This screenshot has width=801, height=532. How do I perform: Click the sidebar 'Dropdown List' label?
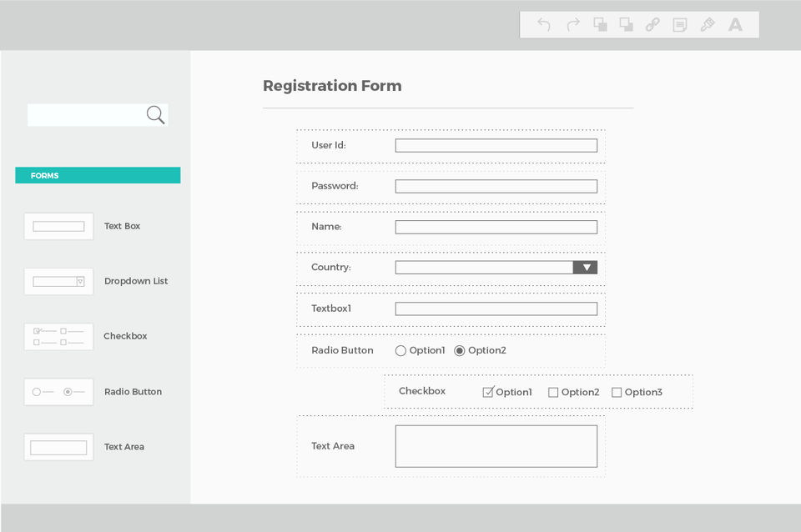tap(136, 281)
